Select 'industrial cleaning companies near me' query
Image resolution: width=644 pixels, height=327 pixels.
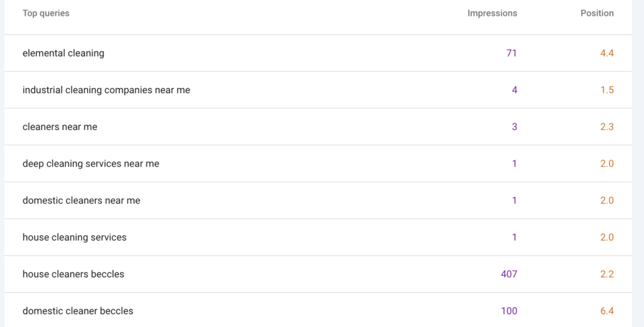pyautogui.click(x=106, y=90)
